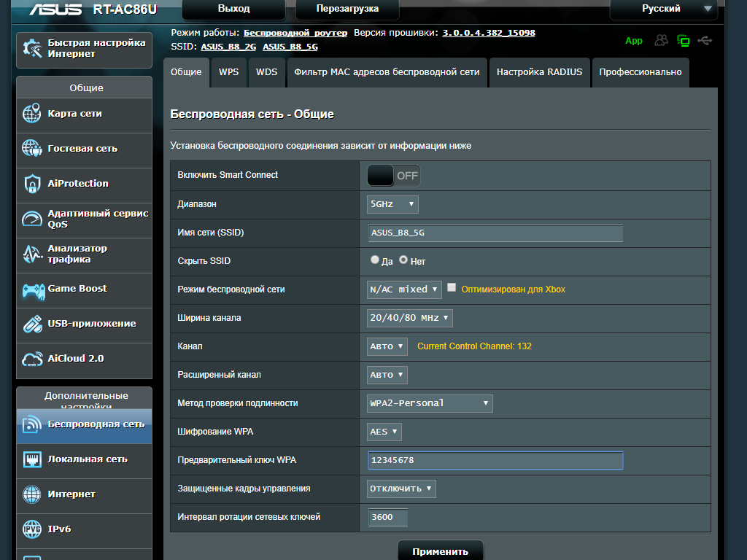The height and width of the screenshot is (560, 747).
Task: Click the ASUS_B8_5G SSID link
Action: (x=290, y=47)
